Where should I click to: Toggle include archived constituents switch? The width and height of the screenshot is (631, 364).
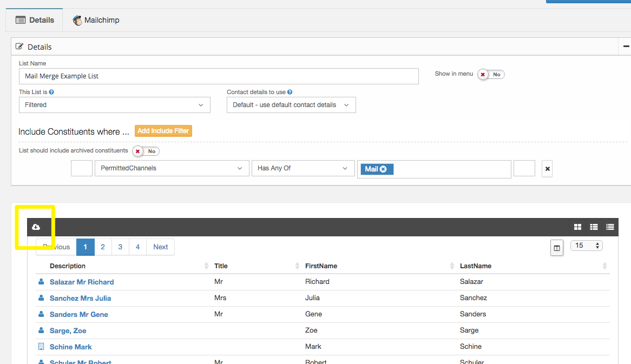(x=146, y=151)
